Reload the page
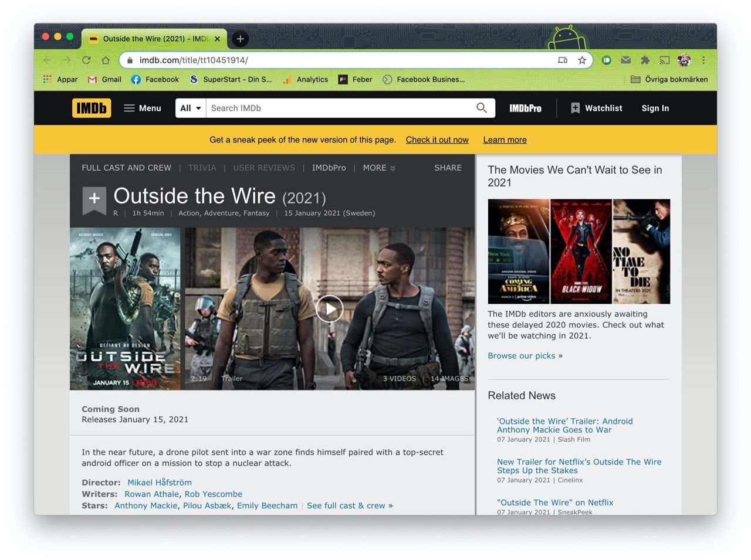Image resolution: width=751 pixels, height=560 pixels. click(86, 60)
